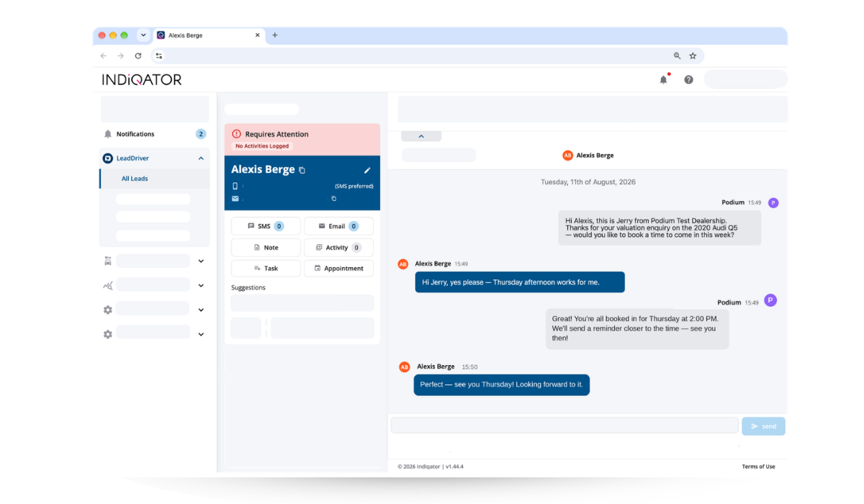
Task: Click the 'Hi Alexis, this is Jerry' message
Action: tap(660, 228)
